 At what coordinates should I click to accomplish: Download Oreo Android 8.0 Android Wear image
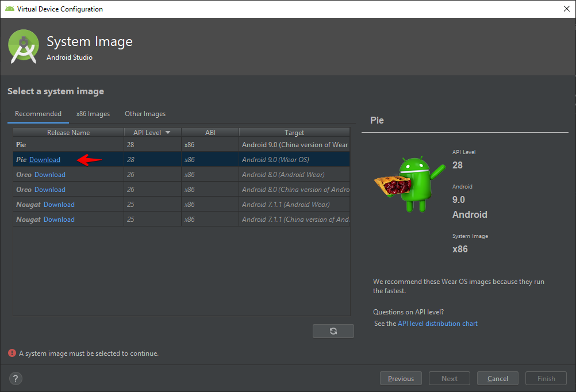50,175
